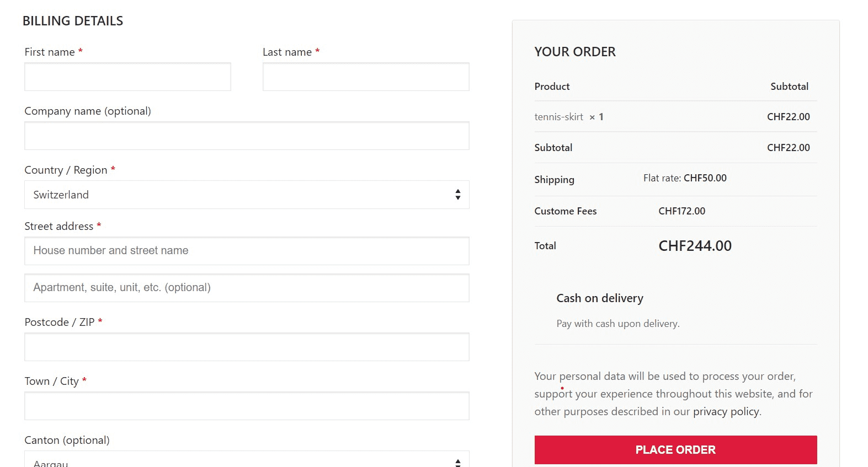Click the tennis-skirt product name
The image size is (868, 467).
pyautogui.click(x=558, y=116)
